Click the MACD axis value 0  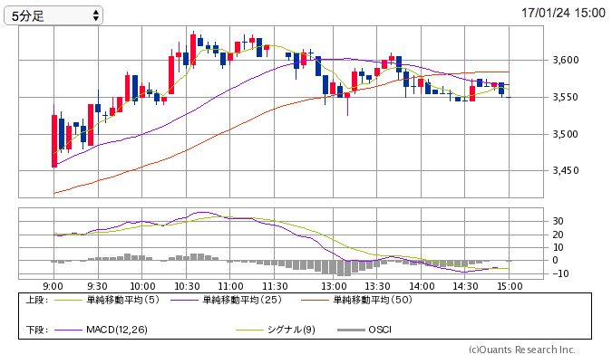(555, 261)
